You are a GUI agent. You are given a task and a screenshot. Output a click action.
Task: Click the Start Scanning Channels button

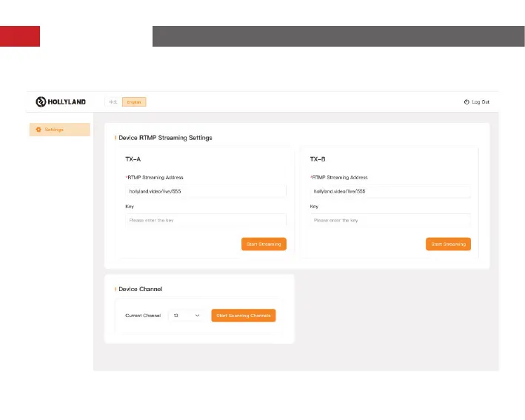(x=243, y=316)
